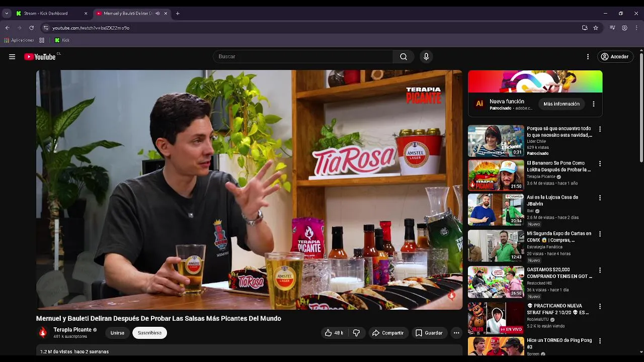Open options for Lider Chile ad video
644x362 pixels.
tap(600, 129)
